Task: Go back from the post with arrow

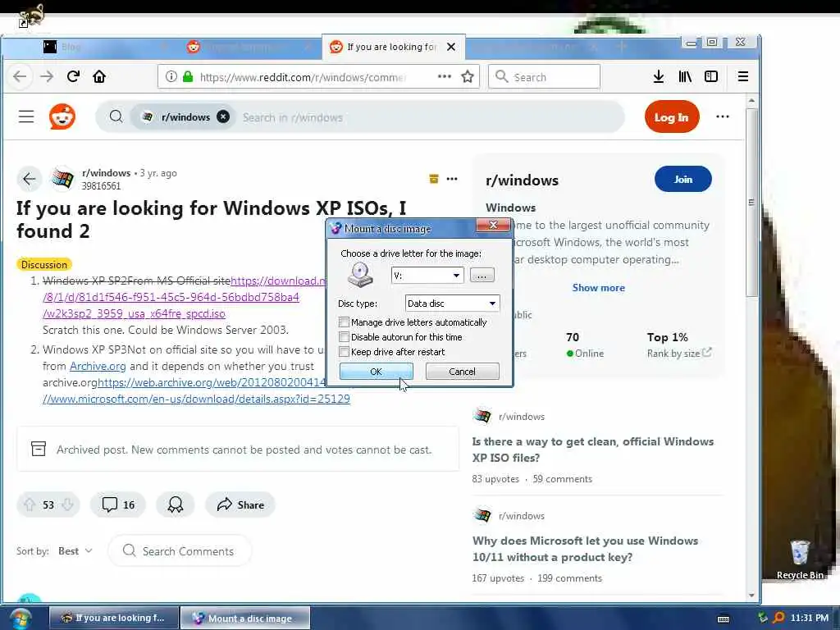Action: click(x=30, y=179)
